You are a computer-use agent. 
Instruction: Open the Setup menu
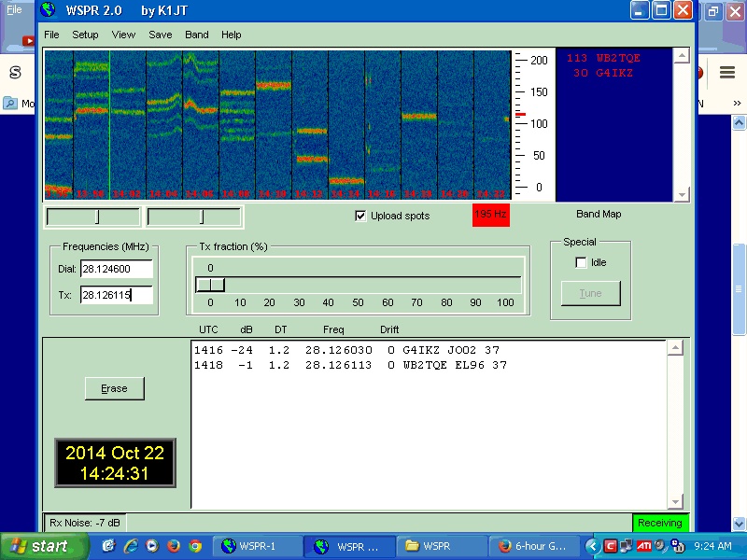[x=85, y=35]
